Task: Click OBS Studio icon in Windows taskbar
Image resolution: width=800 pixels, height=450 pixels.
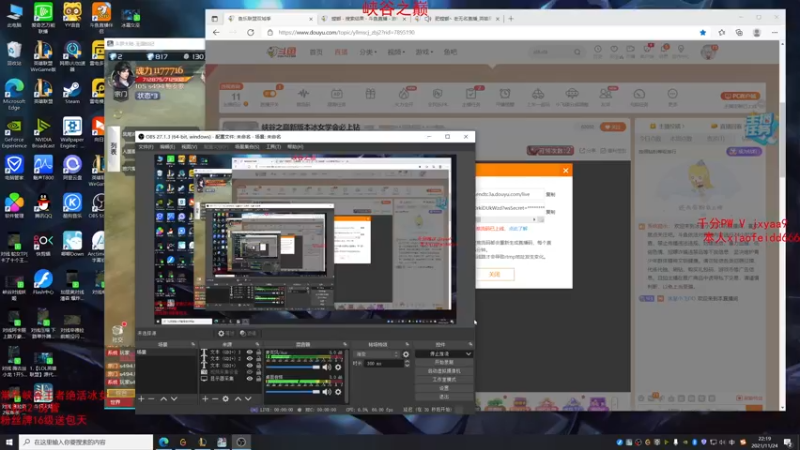Action: 241,442
